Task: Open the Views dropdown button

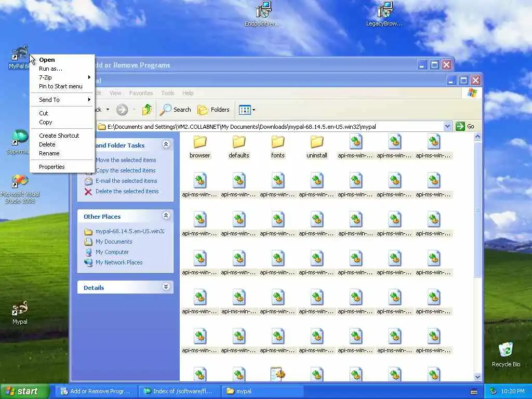Action: point(247,110)
